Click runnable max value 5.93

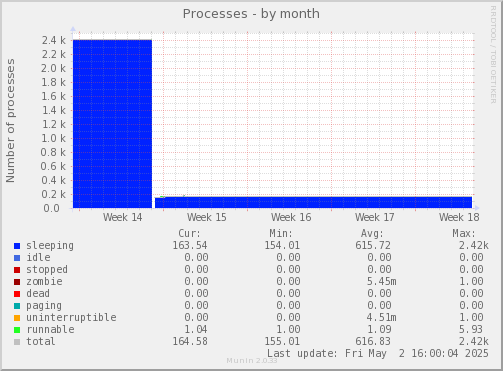point(471,329)
